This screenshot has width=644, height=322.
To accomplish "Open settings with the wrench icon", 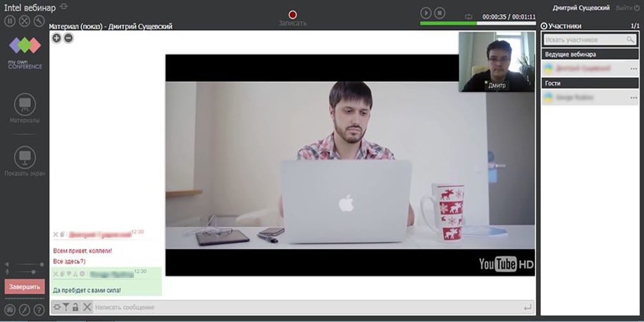I will coord(39,21).
